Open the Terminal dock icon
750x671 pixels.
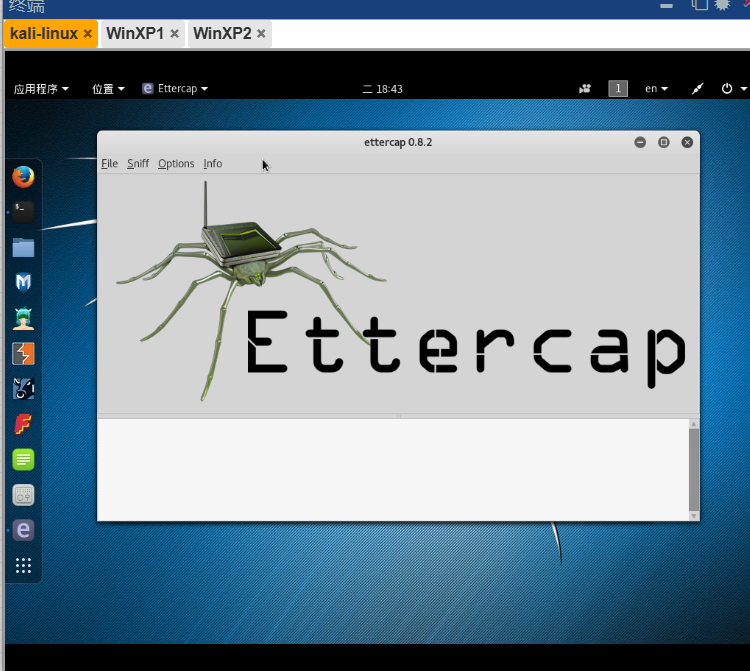click(x=23, y=212)
